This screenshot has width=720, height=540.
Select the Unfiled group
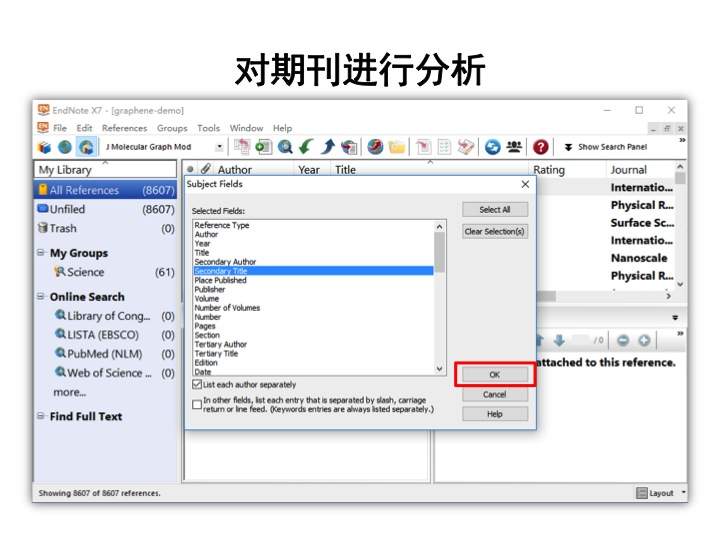point(106,209)
